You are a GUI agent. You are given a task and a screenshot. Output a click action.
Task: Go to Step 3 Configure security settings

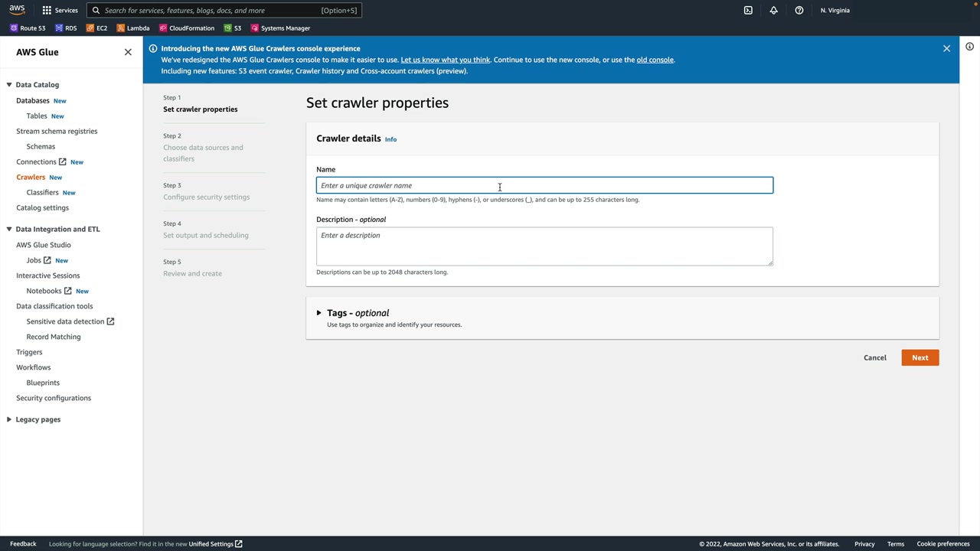point(206,197)
